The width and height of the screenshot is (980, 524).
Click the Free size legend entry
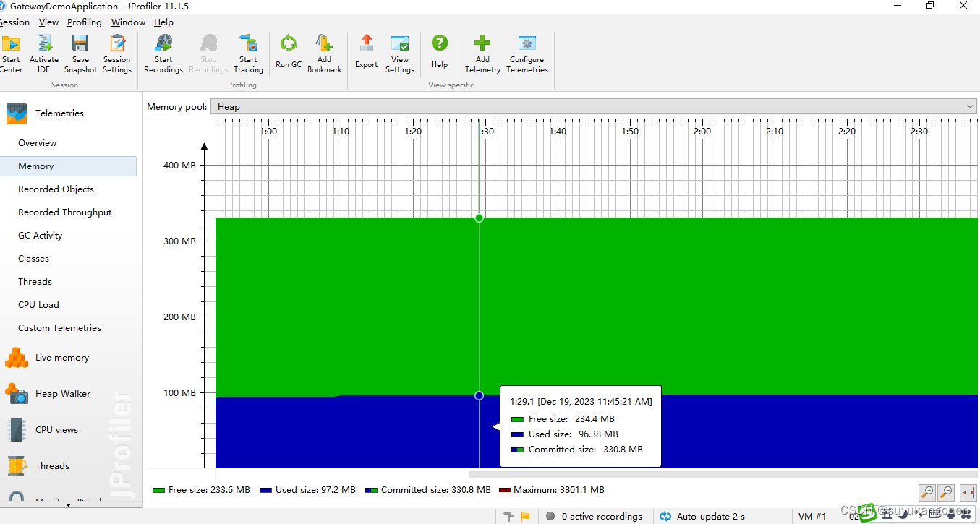[202, 490]
